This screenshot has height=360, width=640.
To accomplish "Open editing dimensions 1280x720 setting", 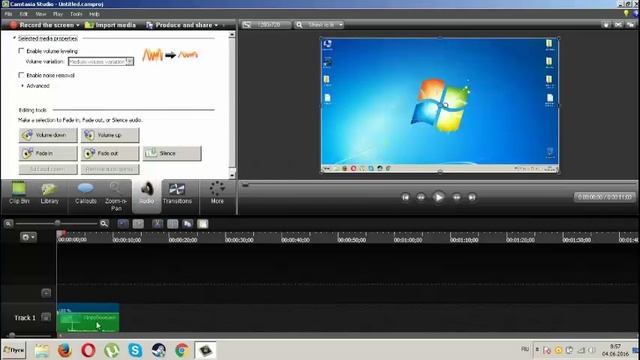I will pos(266,25).
